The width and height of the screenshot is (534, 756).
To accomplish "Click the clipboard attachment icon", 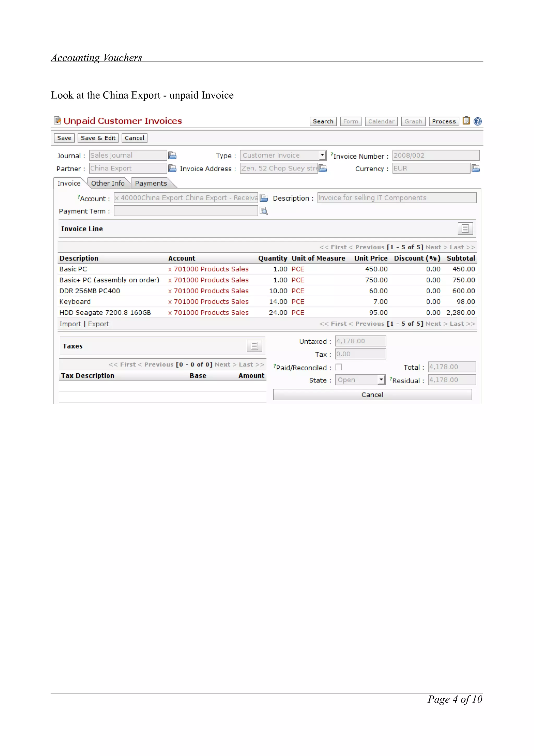I will [466, 121].
